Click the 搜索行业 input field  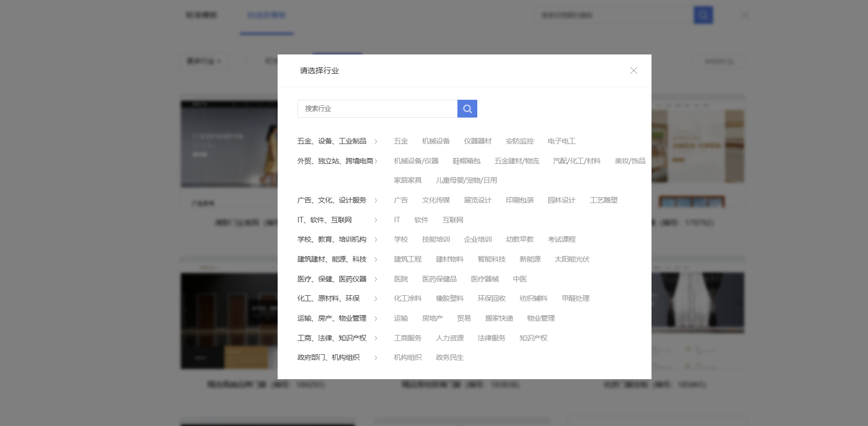coord(377,108)
